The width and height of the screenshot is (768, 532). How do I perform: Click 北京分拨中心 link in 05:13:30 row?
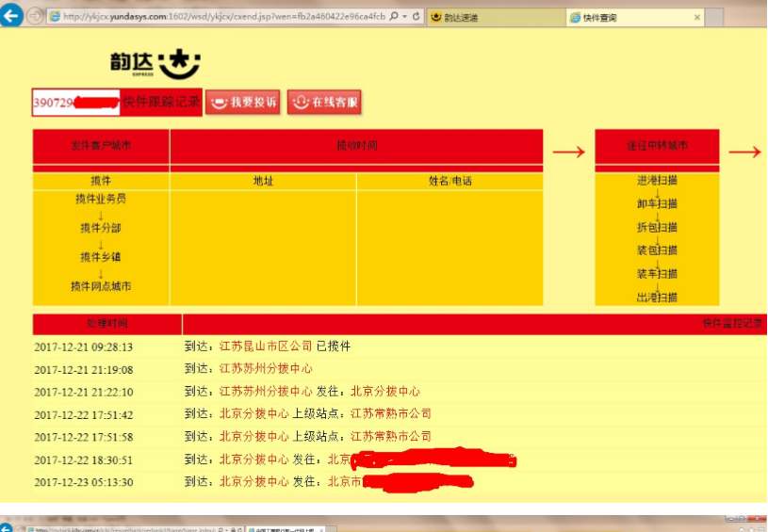click(253, 482)
